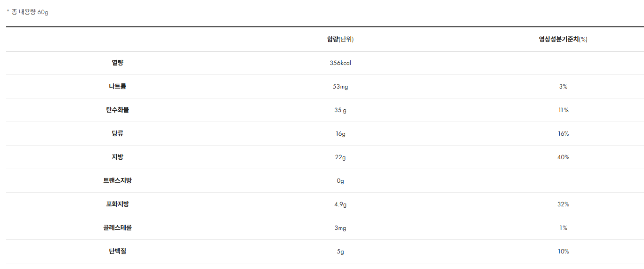644x269 pixels.
Task: Select the 40% fat daily value
Action: [563, 157]
